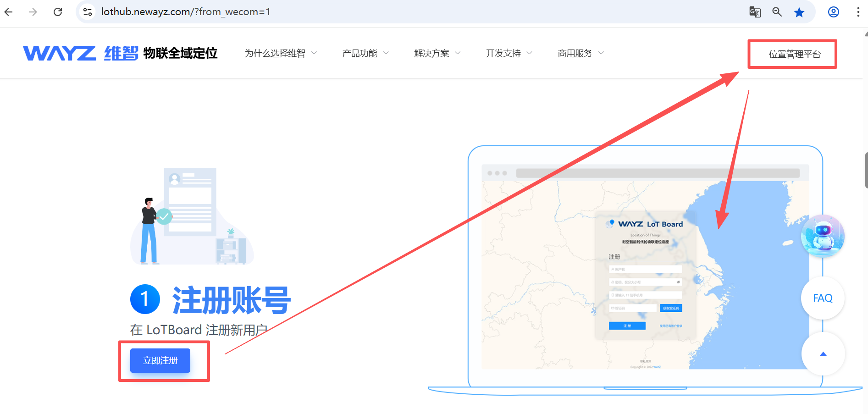868x414 pixels.
Task: Open the 开发支持 menu
Action: (509, 53)
